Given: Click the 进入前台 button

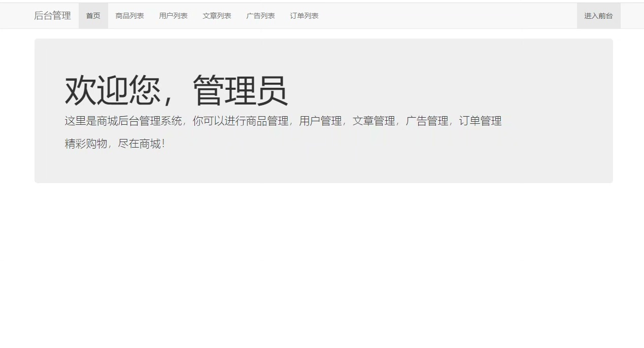Looking at the screenshot, I should (598, 16).
